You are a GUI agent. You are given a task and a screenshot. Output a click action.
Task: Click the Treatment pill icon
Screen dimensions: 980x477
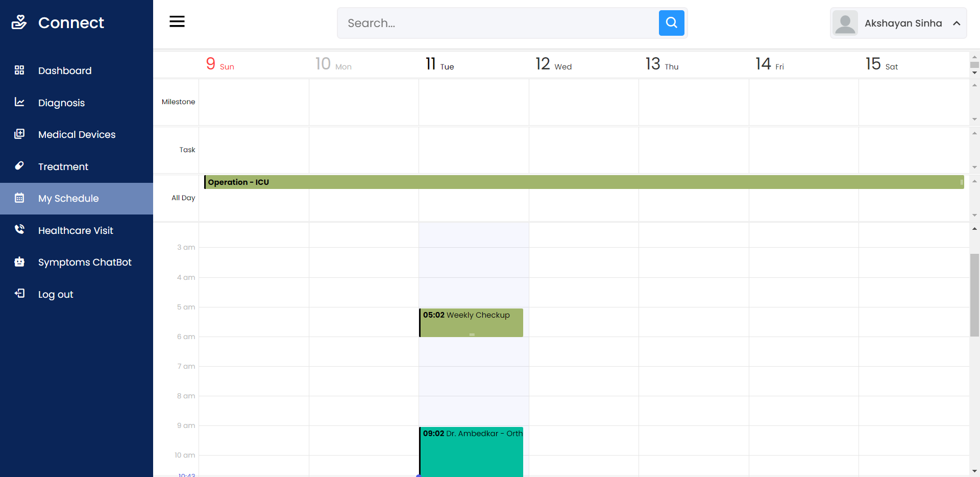tap(19, 166)
